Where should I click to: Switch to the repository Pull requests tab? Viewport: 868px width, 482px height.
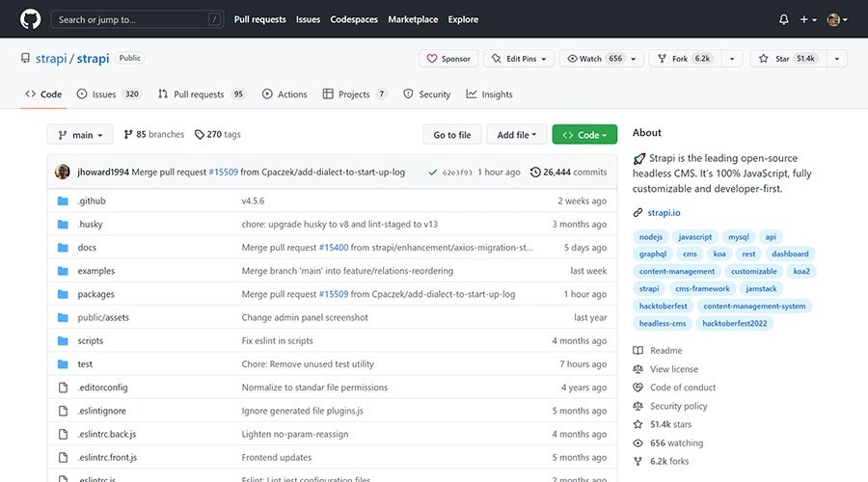coord(202,94)
